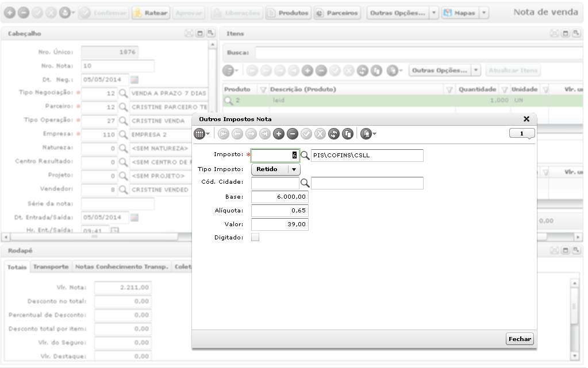Switch grid view mode in Outros Impostos dialog

tap(201, 134)
